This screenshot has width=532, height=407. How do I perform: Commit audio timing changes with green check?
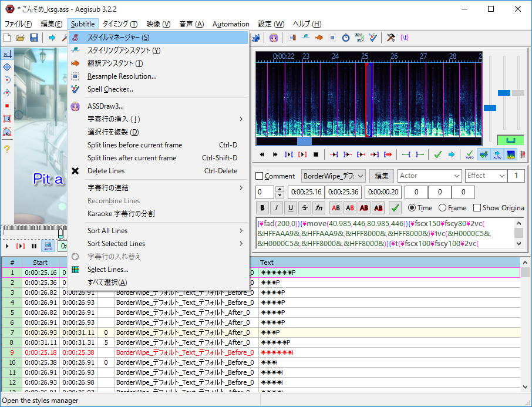tap(437, 155)
